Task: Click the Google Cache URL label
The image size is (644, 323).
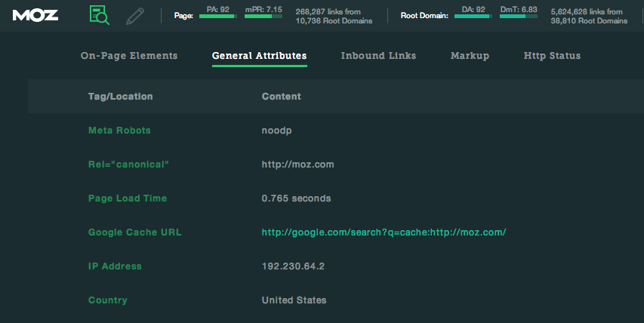Action: (134, 232)
